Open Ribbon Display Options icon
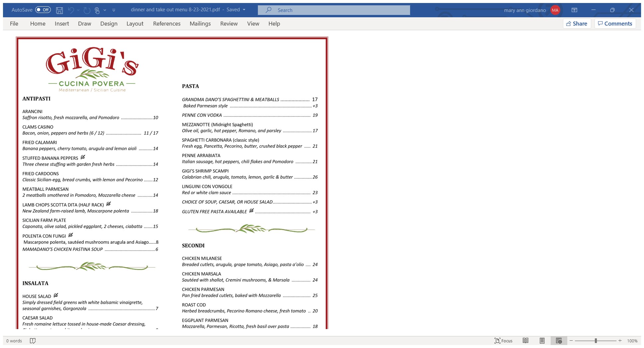The height and width of the screenshot is (348, 644). pos(574,10)
